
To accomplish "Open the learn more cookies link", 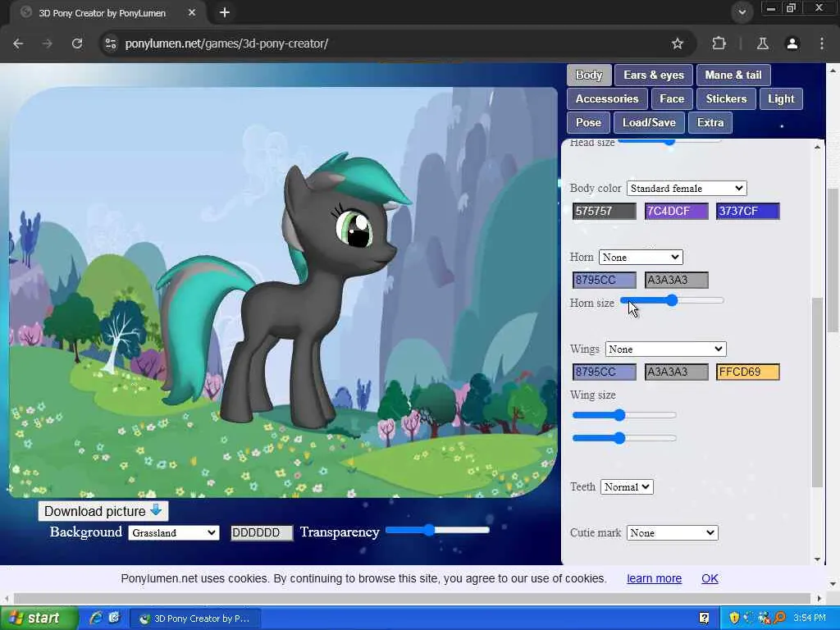I will pos(654,578).
